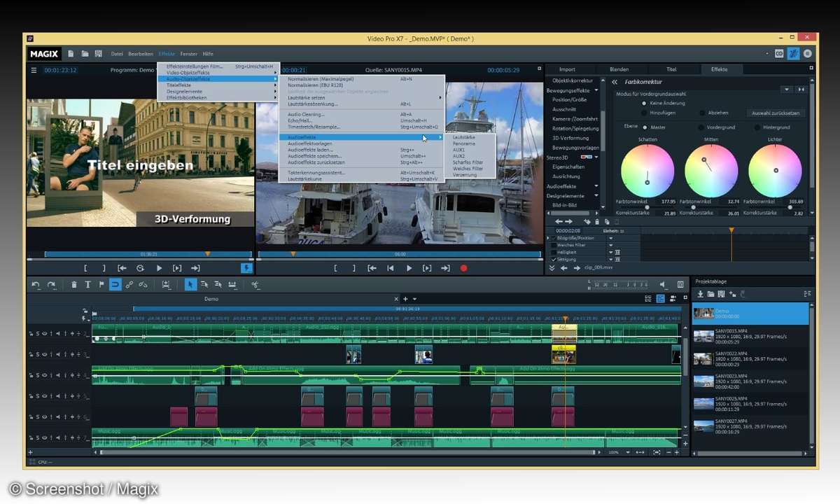Screen dimensions: 840x504
Task: Select Kamera-/Zoomfahrt in the effects list
Action: (x=576, y=119)
